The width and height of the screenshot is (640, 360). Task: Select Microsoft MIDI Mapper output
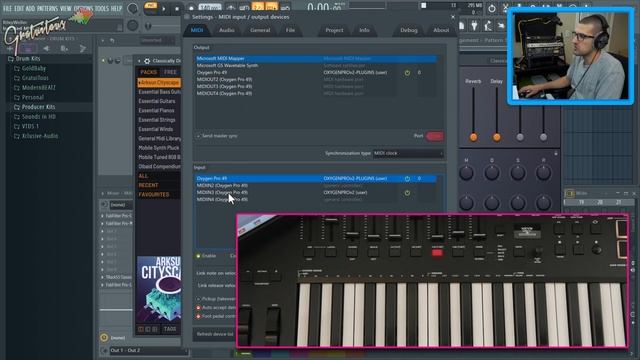point(315,58)
